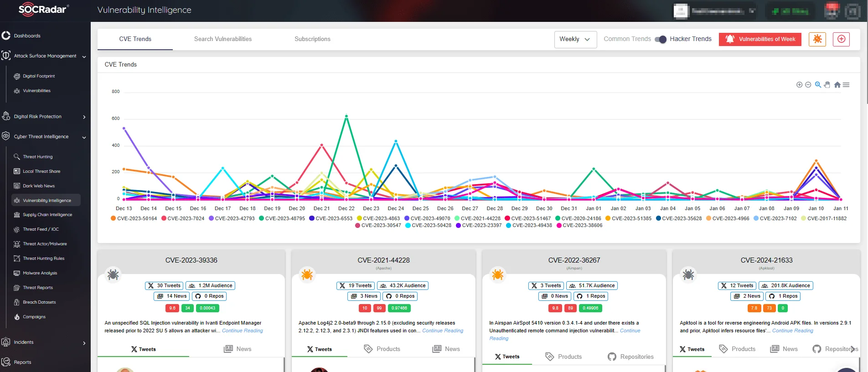Viewport: 868px width, 372px height.
Task: Reset chart zoom with home icon
Action: 837,85
